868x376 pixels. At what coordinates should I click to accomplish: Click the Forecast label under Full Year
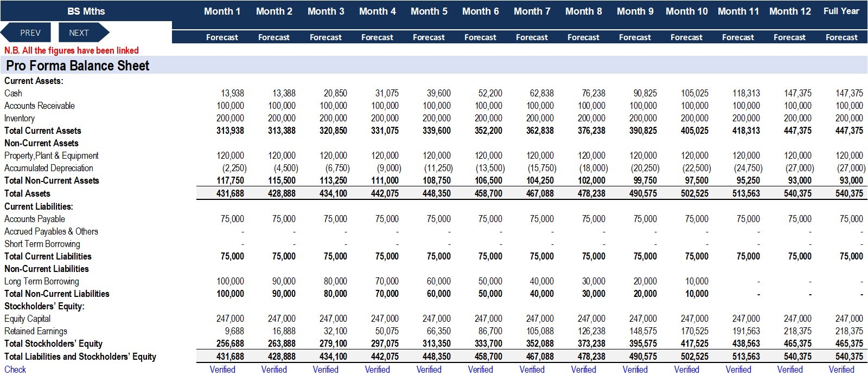click(841, 37)
